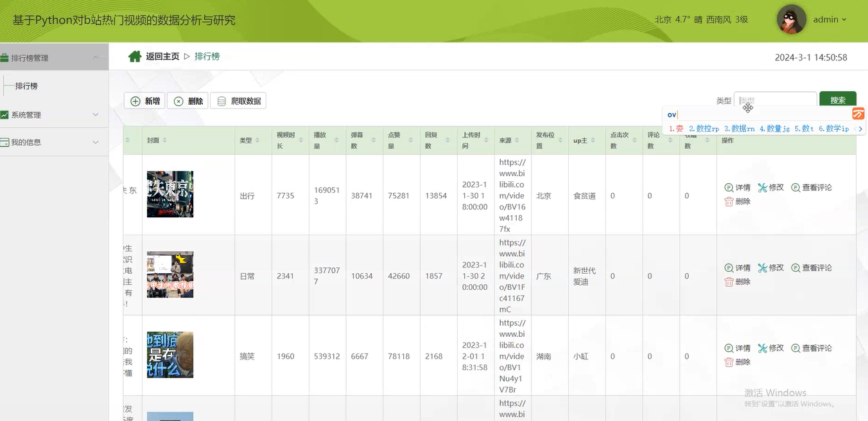
Task: Click play count 1690513 cell
Action: [x=327, y=195]
